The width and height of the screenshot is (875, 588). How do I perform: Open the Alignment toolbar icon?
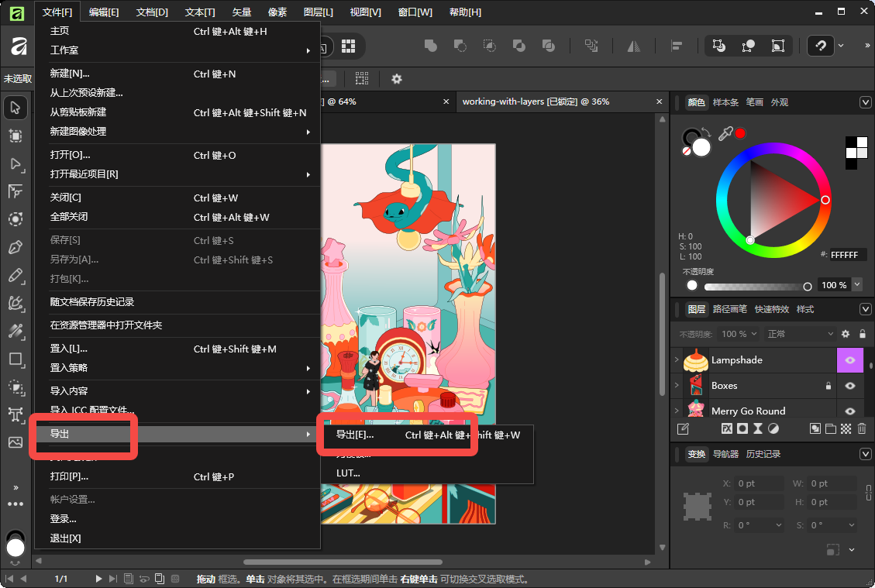(x=677, y=46)
